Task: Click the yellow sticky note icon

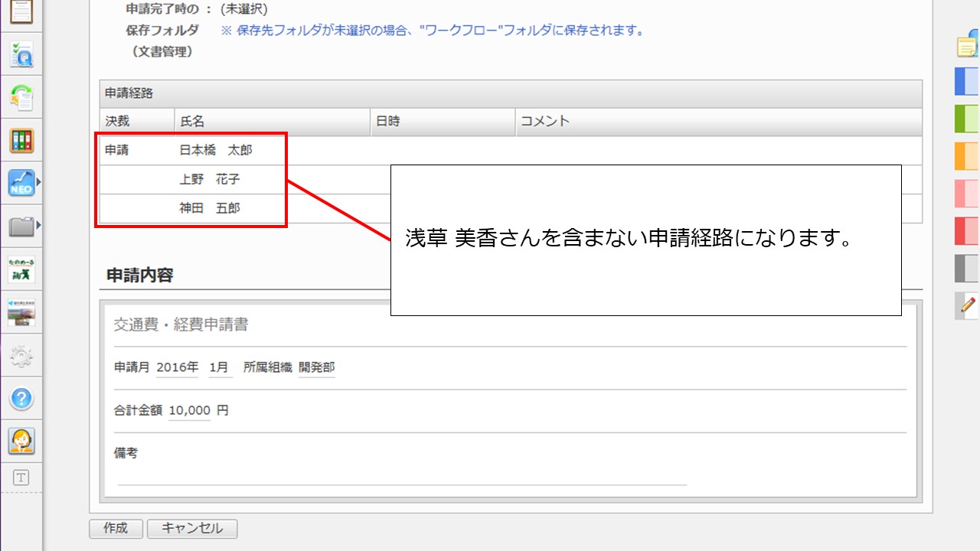Action: 968,46
